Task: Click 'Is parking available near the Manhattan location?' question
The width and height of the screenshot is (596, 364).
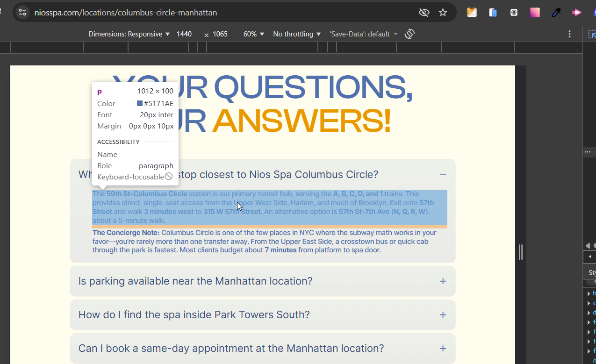Action: [195, 281]
